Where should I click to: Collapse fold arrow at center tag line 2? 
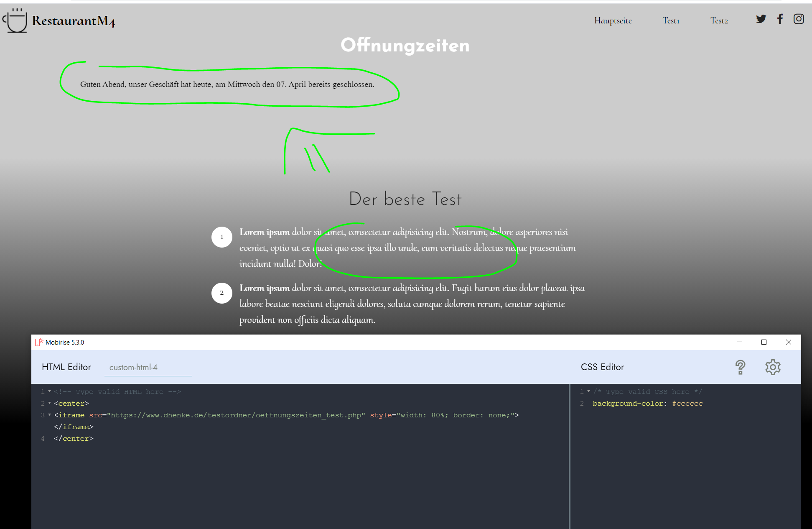point(50,403)
